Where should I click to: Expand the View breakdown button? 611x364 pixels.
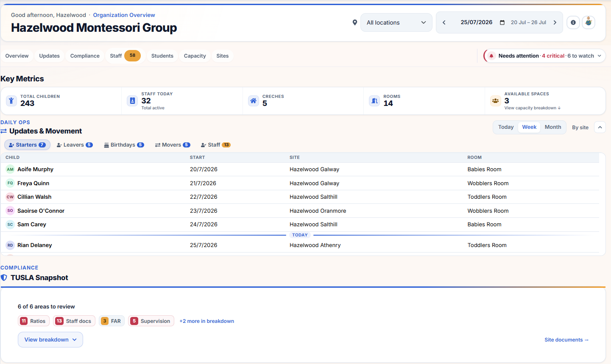pyautogui.click(x=50, y=340)
